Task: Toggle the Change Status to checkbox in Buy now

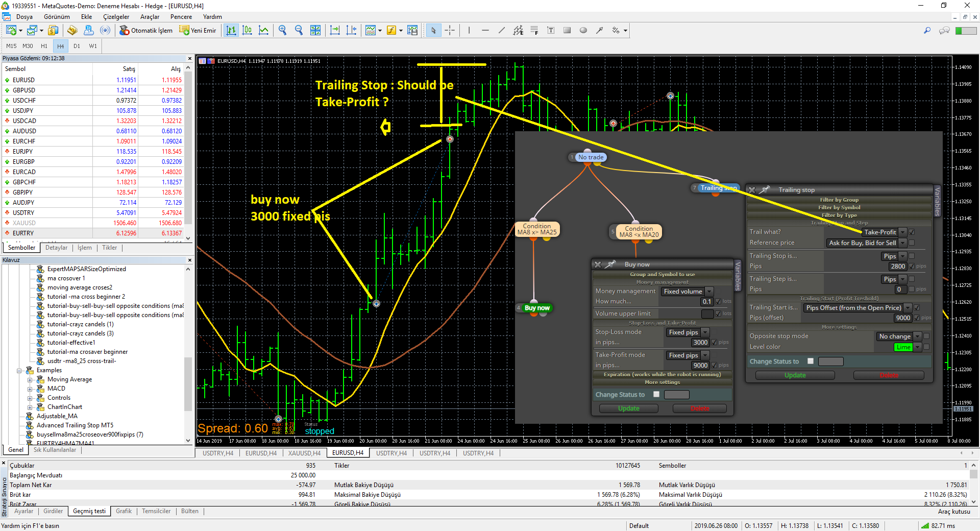Action: 656,394
